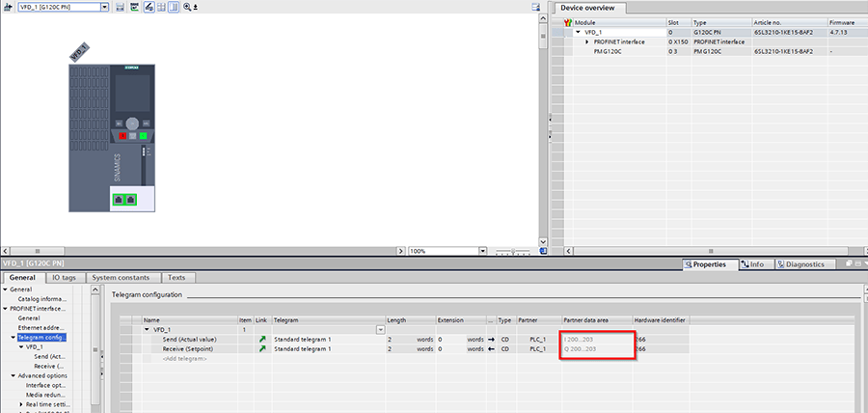The image size is (868, 413).
Task: Click the device view vertical scroll-up arrow
Action: (x=543, y=18)
